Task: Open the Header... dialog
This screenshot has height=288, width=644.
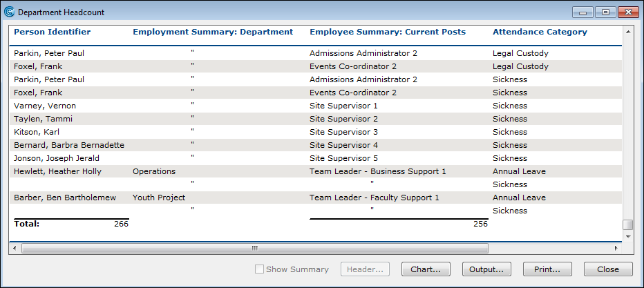Action: click(366, 269)
